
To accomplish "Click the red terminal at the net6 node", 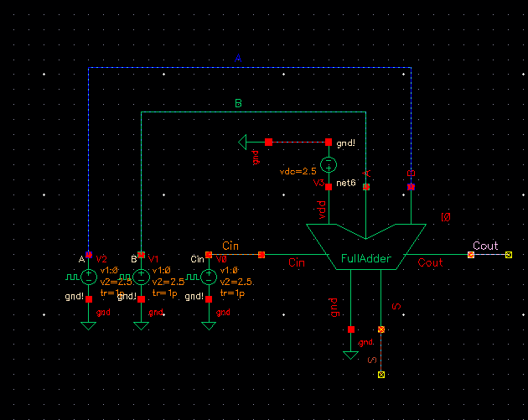I will (329, 187).
